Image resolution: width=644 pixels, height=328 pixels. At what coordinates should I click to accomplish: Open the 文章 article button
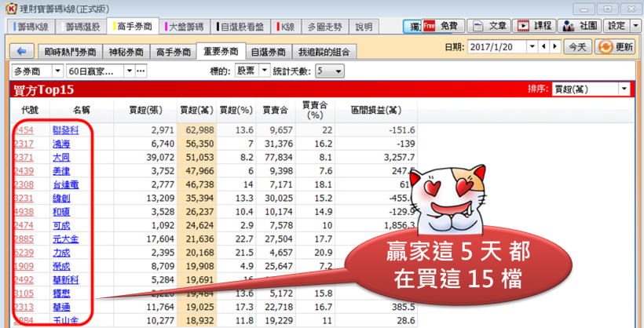(x=491, y=26)
